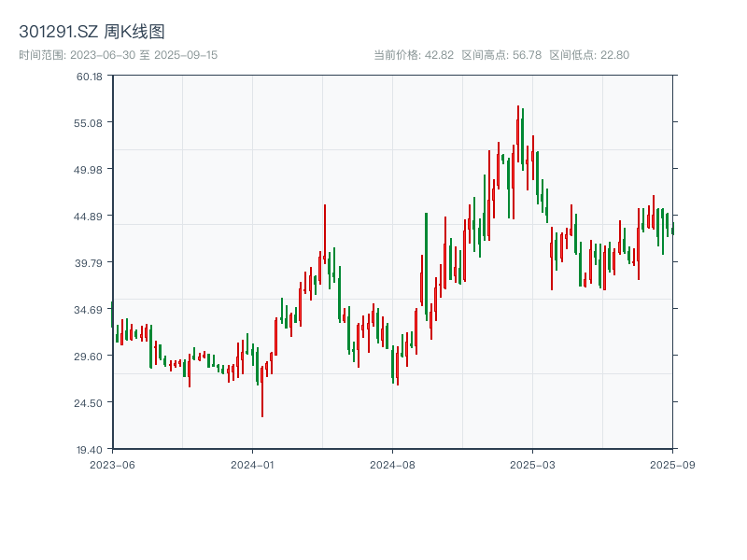Click the 19.40 y-axis label
The width and height of the screenshot is (747, 560).
point(90,449)
